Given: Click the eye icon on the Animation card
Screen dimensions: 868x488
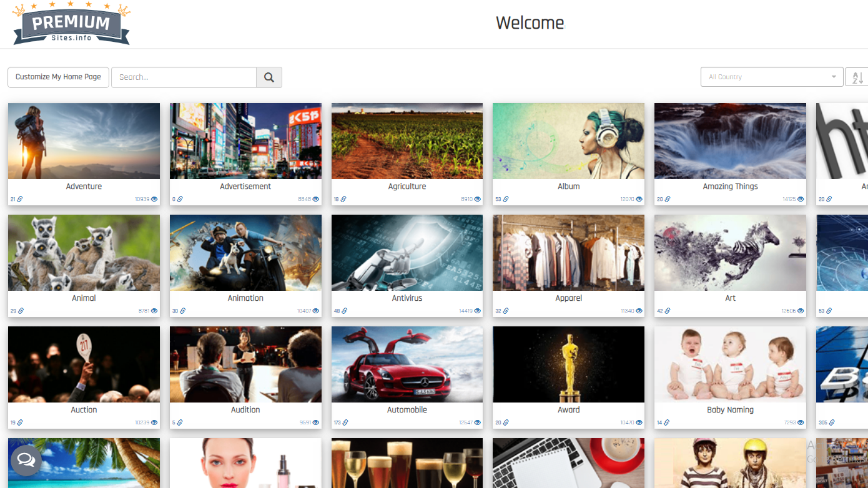Looking at the screenshot, I should (316, 311).
